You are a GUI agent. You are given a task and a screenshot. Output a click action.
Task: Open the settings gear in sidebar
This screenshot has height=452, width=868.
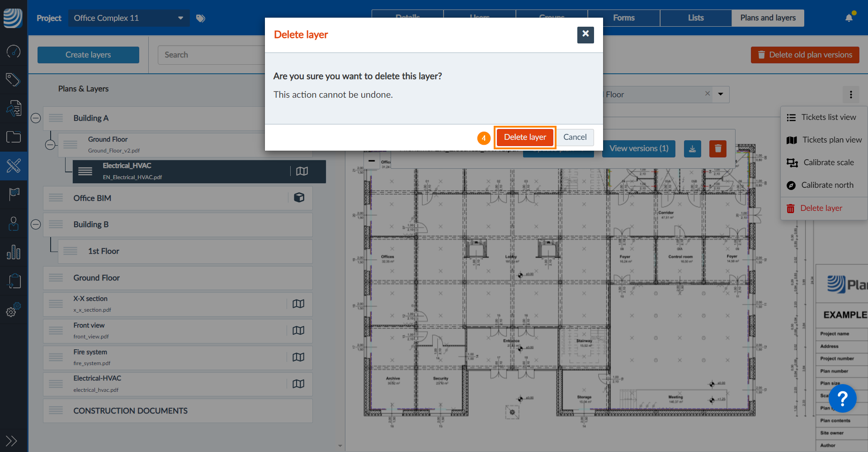(x=13, y=310)
